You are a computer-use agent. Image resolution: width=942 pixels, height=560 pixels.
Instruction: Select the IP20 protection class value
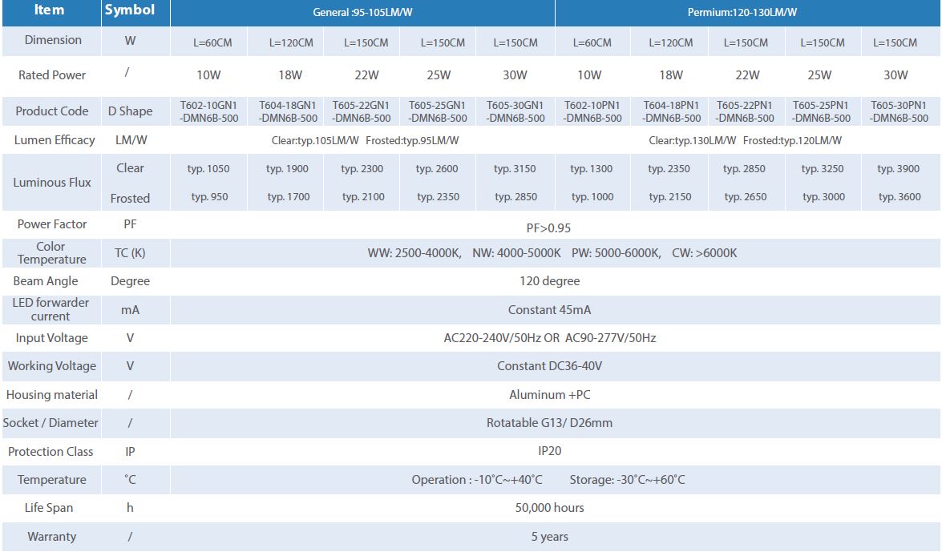(549, 451)
